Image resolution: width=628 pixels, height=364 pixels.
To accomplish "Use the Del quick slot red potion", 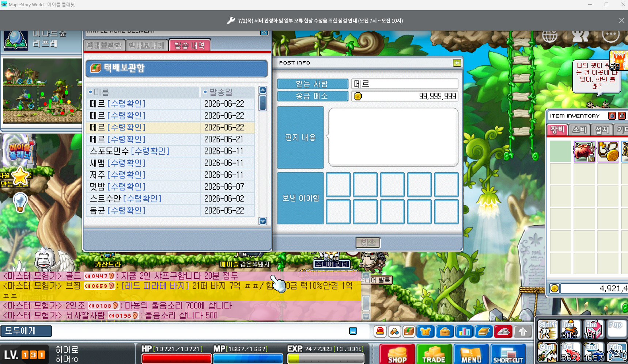I will tap(571, 352).
